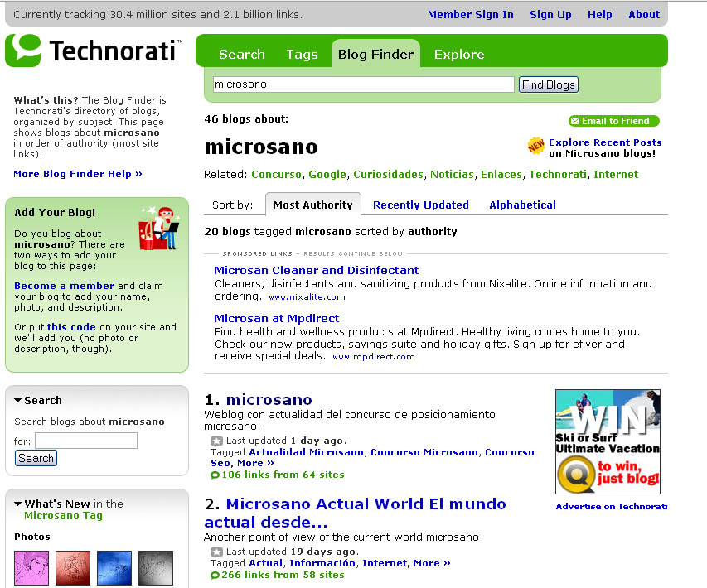Click the Add Your Blog illustration
This screenshot has height=588, width=707.
coord(159,228)
